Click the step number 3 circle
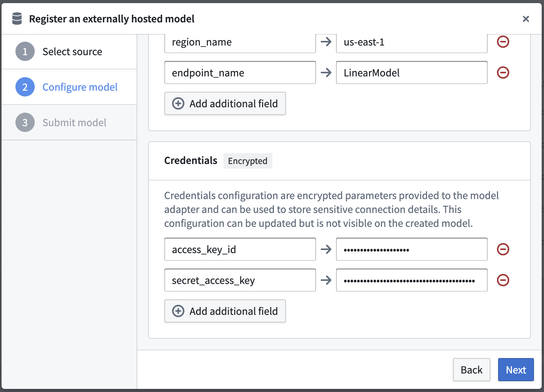This screenshot has height=392, width=544. (25, 123)
